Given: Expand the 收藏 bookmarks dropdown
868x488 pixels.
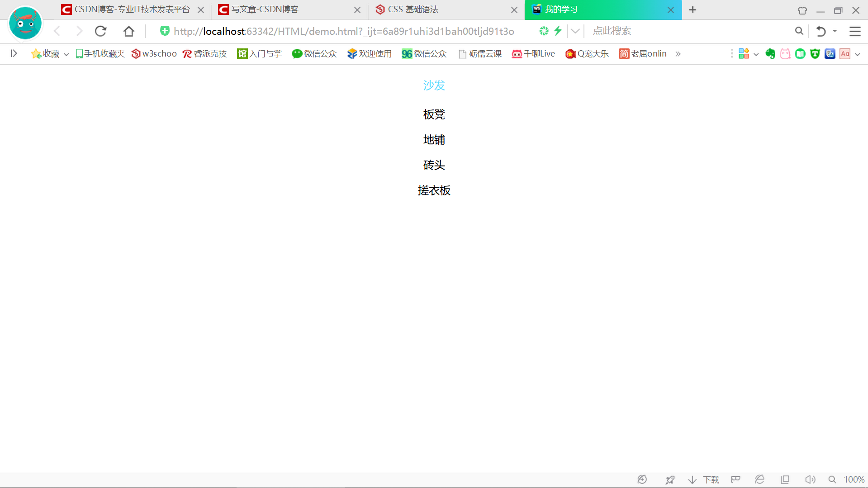Looking at the screenshot, I should 66,53.
